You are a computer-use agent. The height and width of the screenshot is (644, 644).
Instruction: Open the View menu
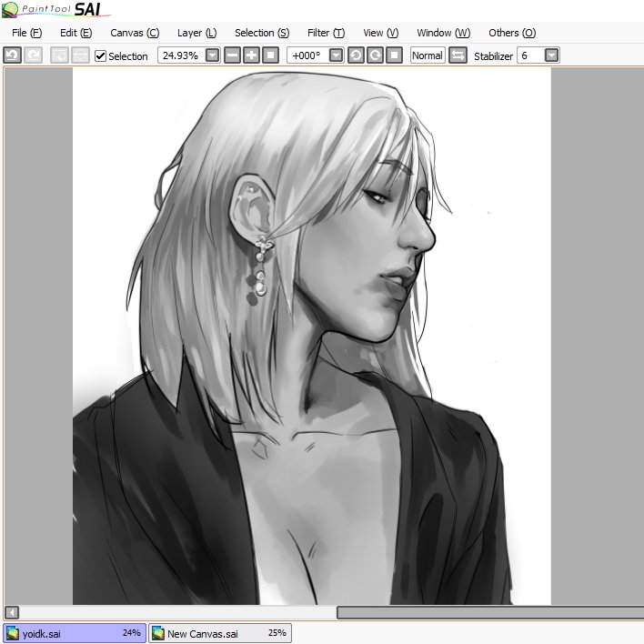(x=381, y=33)
